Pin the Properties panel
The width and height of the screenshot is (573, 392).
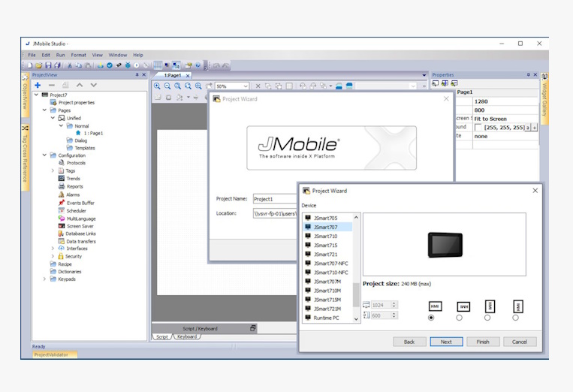point(529,74)
